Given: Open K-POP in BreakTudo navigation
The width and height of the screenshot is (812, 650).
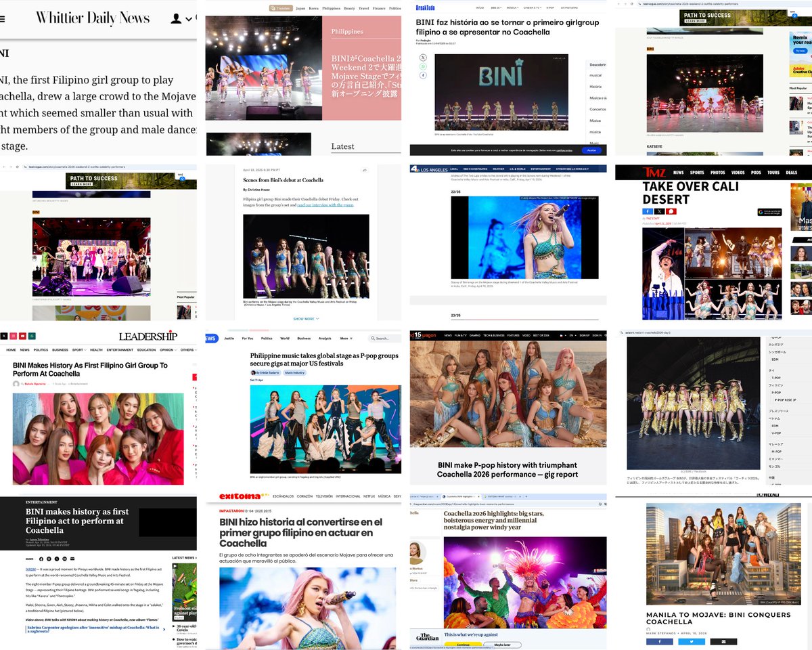Looking at the screenshot, I should pyautogui.click(x=550, y=8).
